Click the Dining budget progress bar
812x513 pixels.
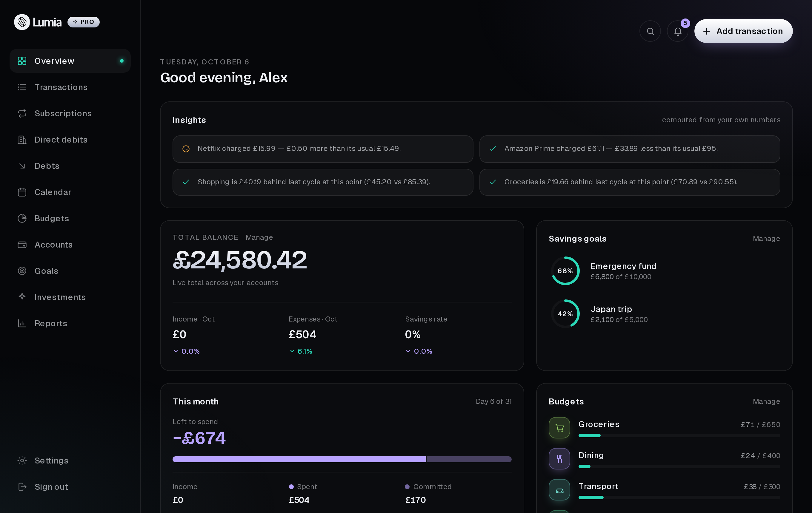[x=679, y=466]
